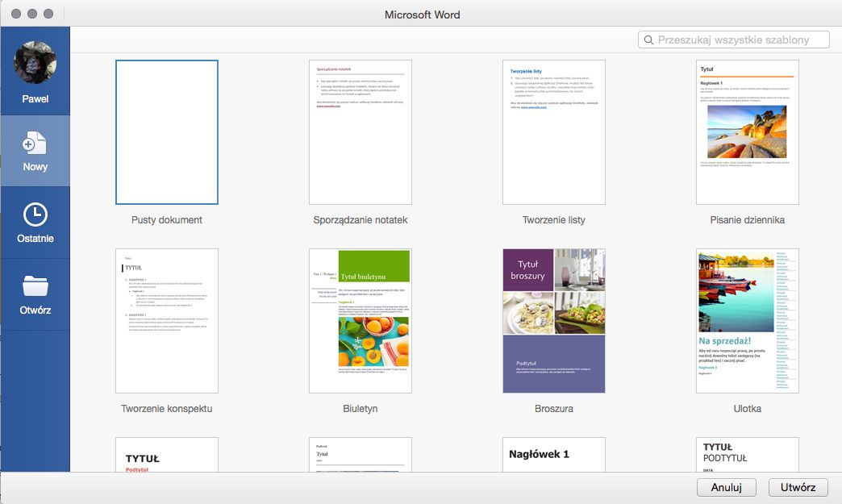842x504 pixels.
Task: Minimize the Microsoft Word window
Action: 32,14
